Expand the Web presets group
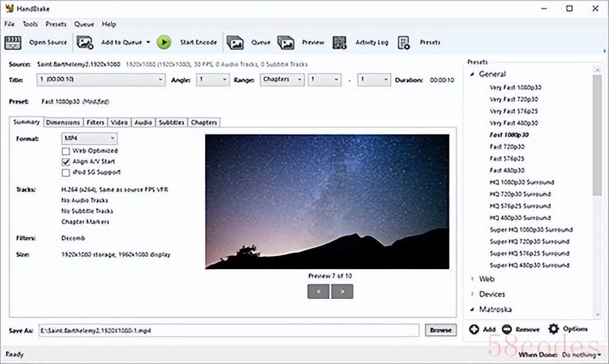Viewport: 609px width, 364px height. (x=473, y=279)
